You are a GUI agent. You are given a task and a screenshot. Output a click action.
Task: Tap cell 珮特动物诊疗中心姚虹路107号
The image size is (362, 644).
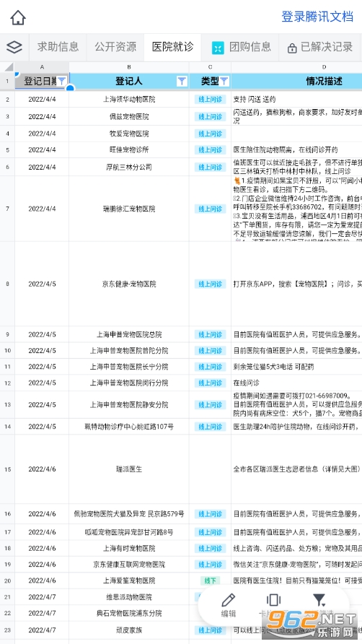point(129,427)
